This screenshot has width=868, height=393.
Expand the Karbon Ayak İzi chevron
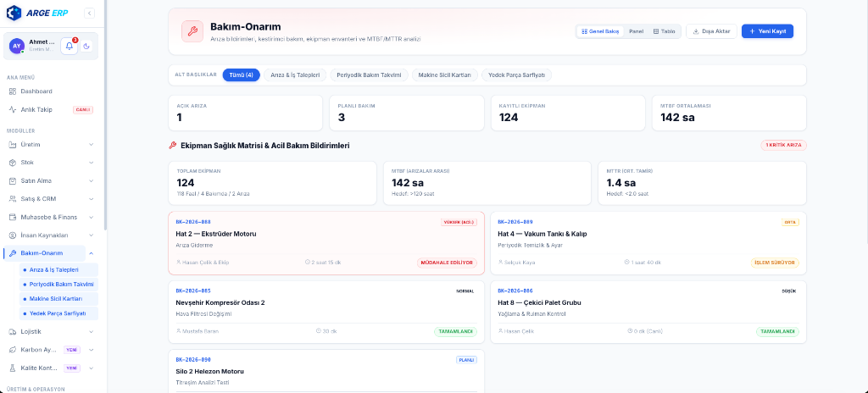coord(92,350)
